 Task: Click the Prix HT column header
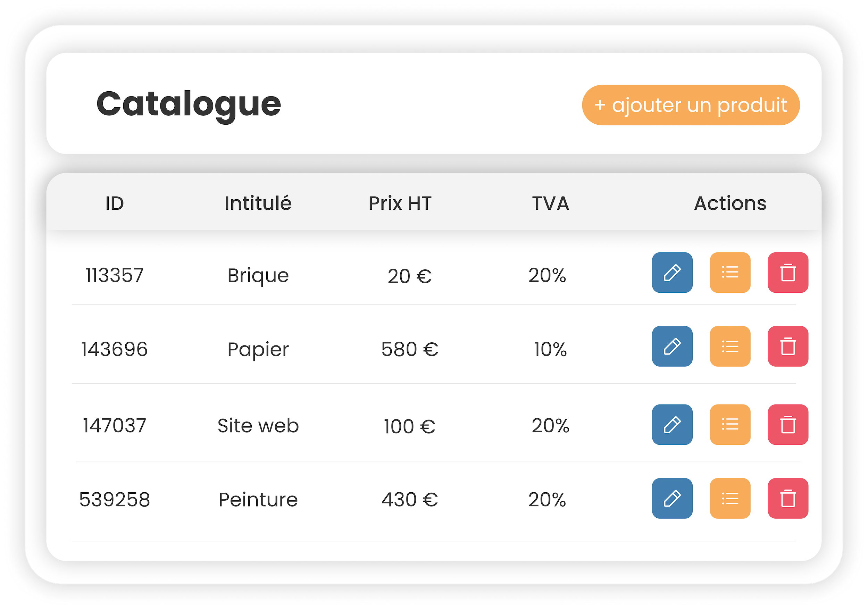[x=400, y=203]
